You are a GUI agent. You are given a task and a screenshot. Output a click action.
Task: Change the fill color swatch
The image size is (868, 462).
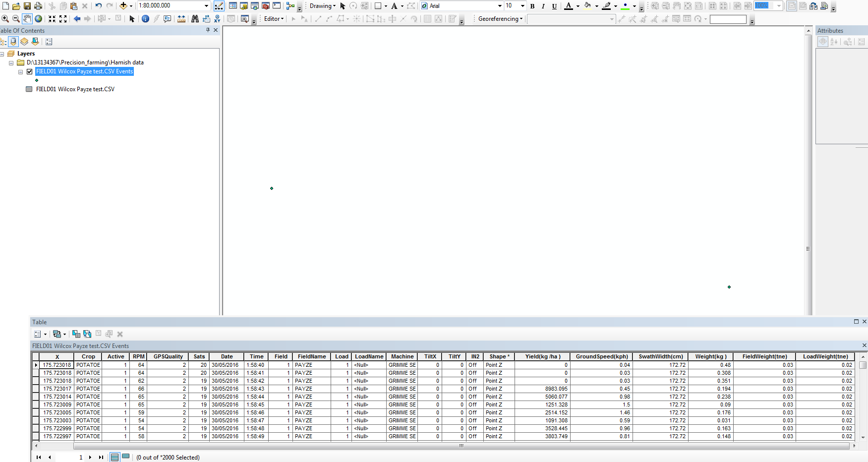pyautogui.click(x=587, y=6)
